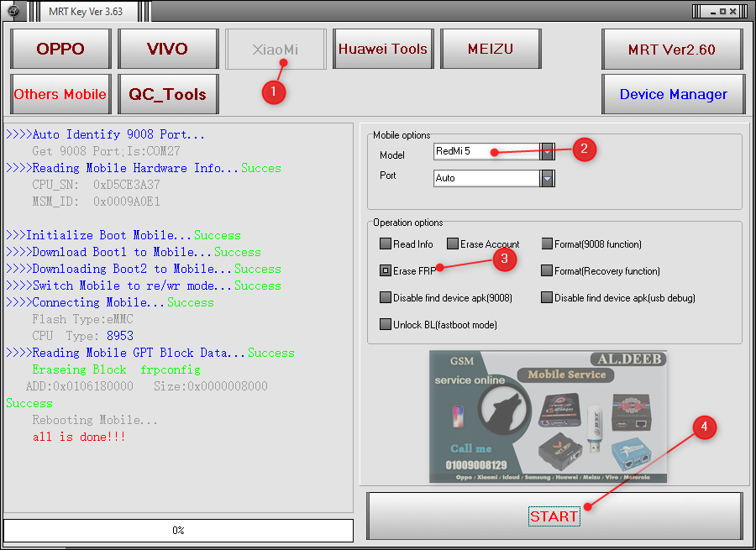The width and height of the screenshot is (756, 550).
Task: Click 'Auto Identify 9008 Port...' log line
Action: click(105, 134)
